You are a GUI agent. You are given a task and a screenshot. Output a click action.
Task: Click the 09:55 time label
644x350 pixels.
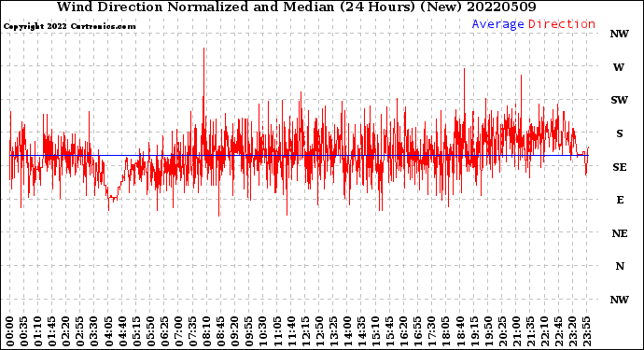pyautogui.click(x=249, y=331)
